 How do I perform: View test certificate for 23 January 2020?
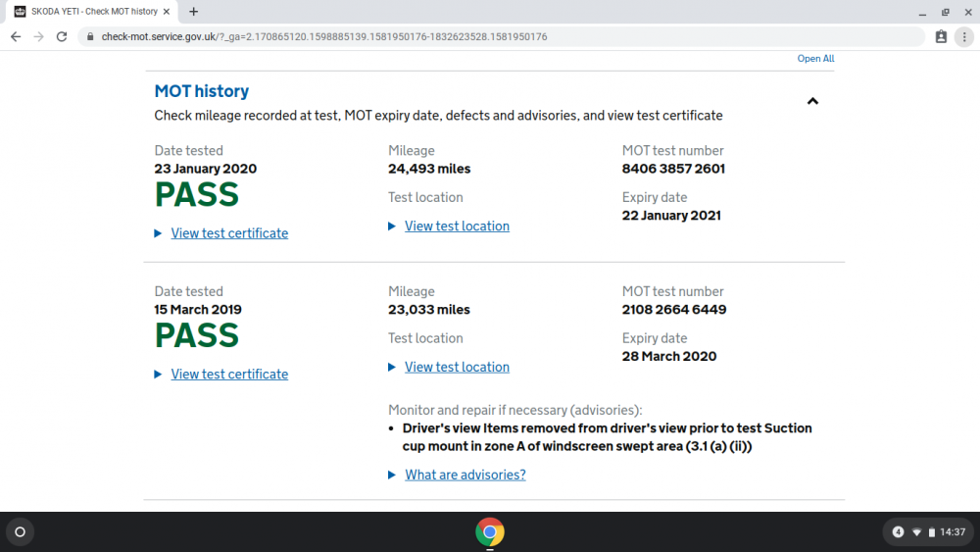click(x=229, y=233)
